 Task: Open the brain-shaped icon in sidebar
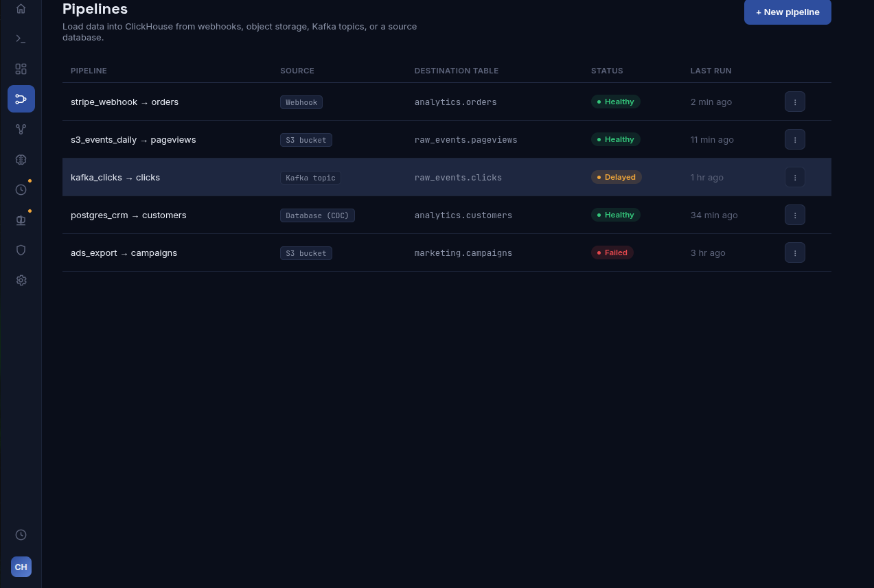point(21,159)
